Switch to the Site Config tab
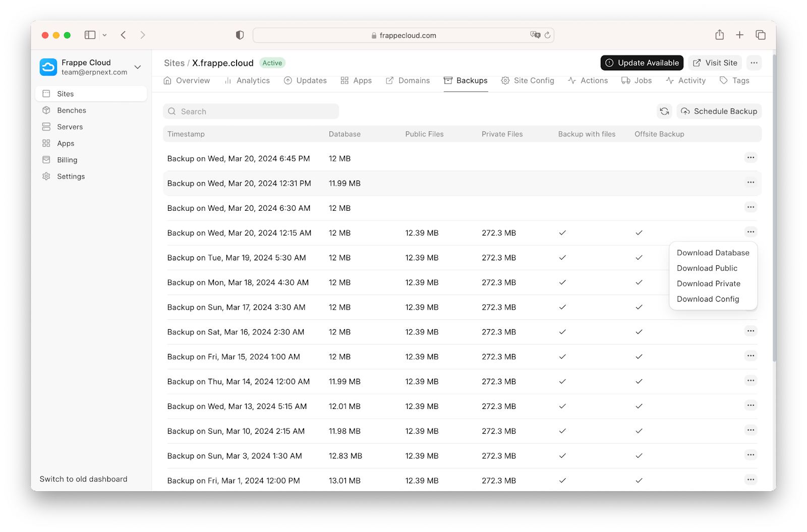 (528, 81)
